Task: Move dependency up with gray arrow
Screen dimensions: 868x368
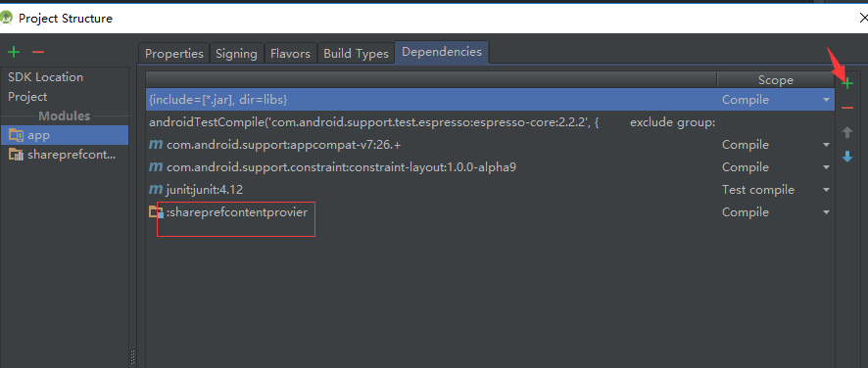Action: click(847, 132)
